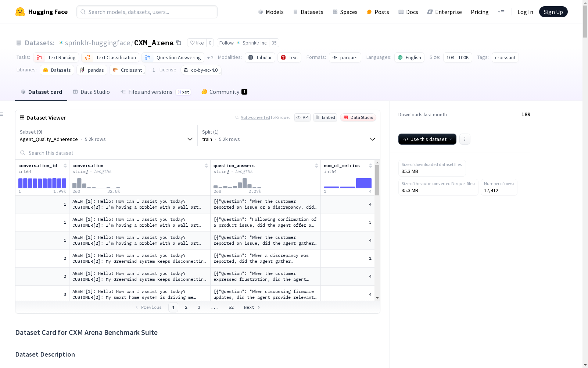Open the Community tab
Screen dimensions: 588x368
tap(224, 92)
